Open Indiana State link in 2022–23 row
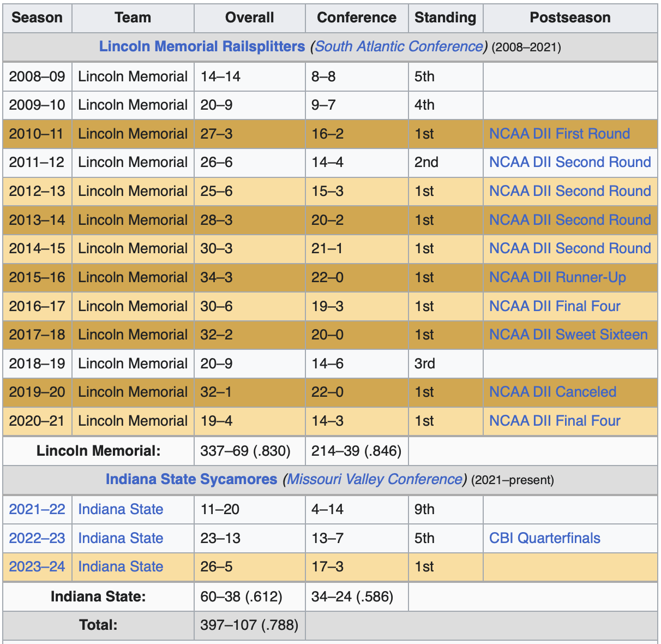 tap(121, 538)
